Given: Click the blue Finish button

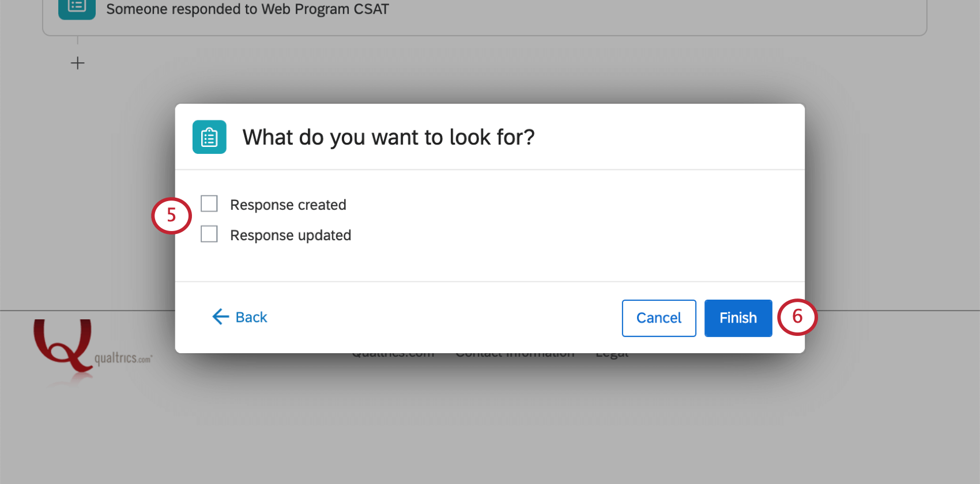Looking at the screenshot, I should point(738,318).
